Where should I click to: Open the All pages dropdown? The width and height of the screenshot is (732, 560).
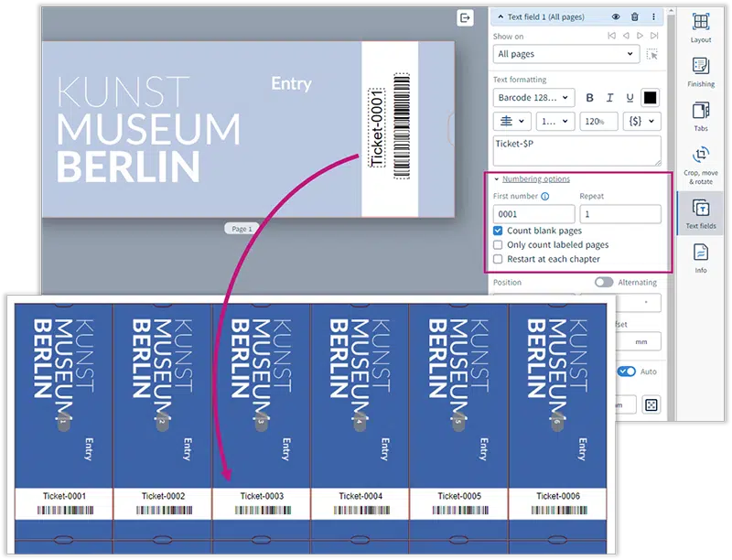(x=566, y=54)
